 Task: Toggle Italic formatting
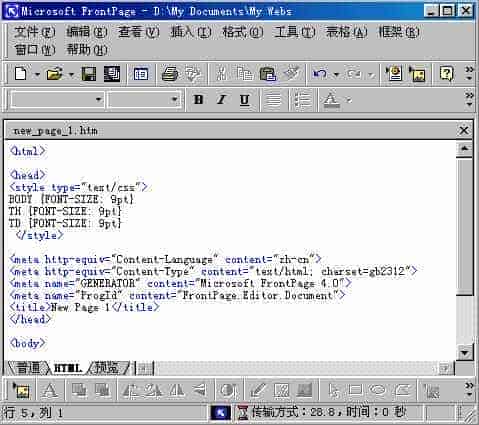(221, 99)
